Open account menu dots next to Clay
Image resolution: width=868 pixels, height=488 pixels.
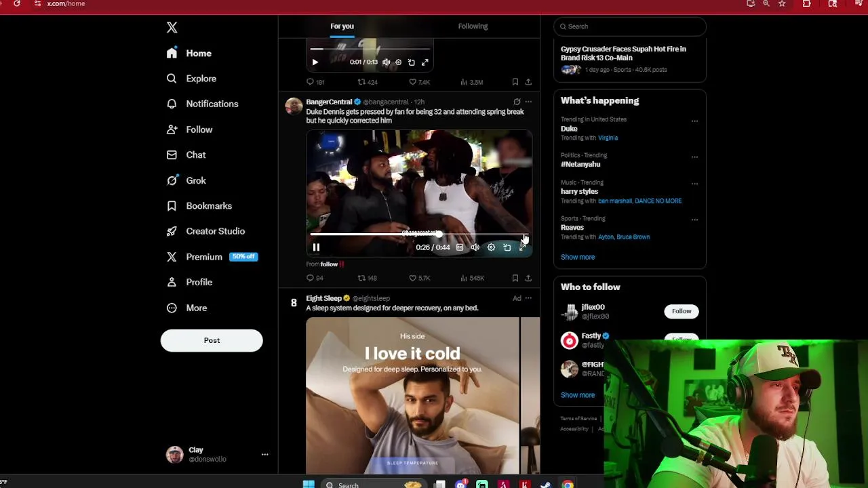264,455
